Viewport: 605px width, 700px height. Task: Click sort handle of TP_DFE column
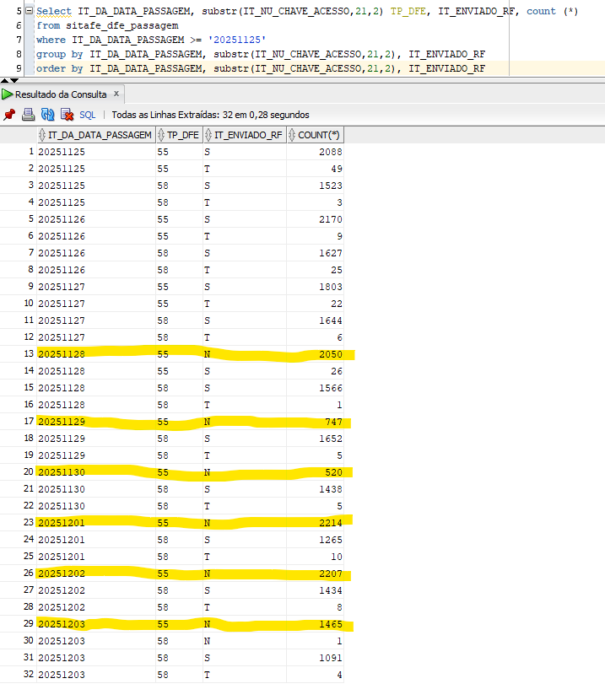161,135
